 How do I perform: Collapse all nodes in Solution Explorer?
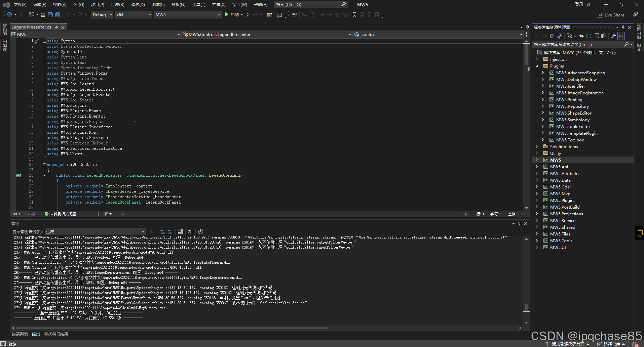pos(597,36)
